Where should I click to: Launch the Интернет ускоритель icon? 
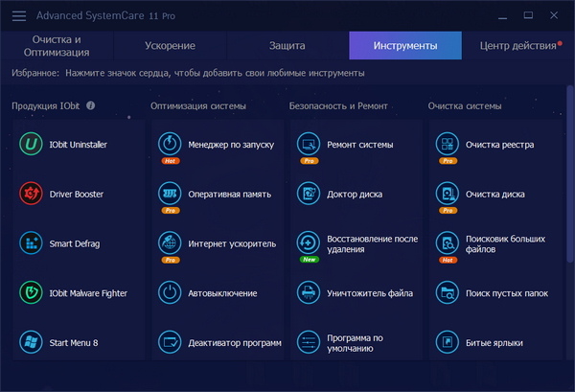[x=170, y=243]
